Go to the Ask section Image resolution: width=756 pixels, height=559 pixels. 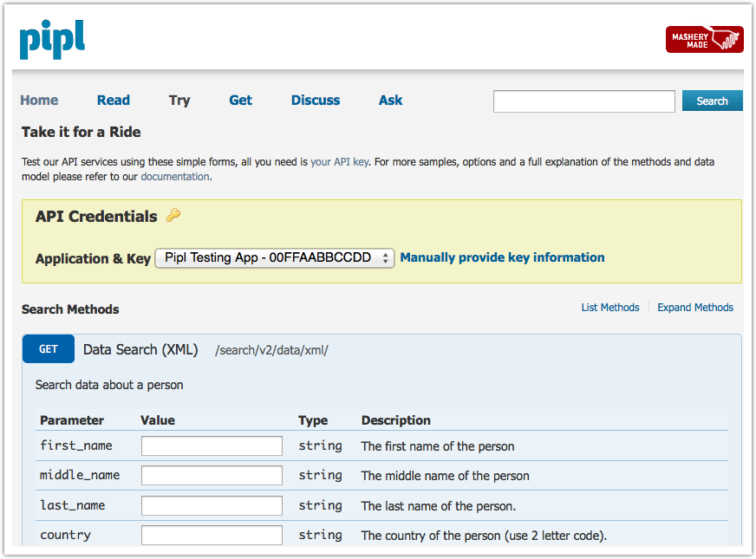click(x=390, y=101)
